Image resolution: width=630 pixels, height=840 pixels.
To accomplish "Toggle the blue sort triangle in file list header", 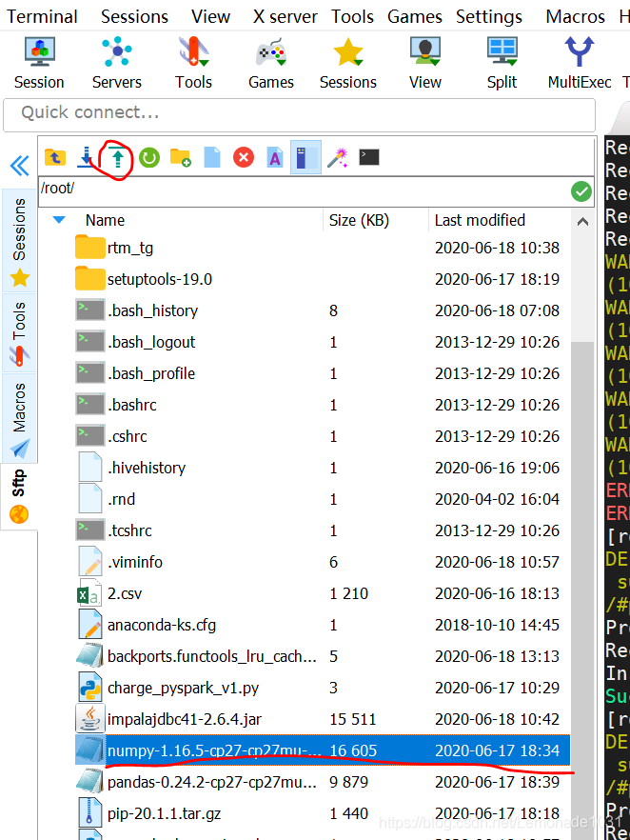I will click(59, 220).
